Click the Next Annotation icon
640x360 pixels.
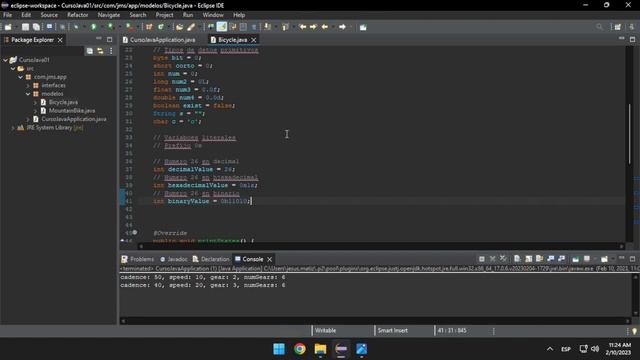coord(267,27)
